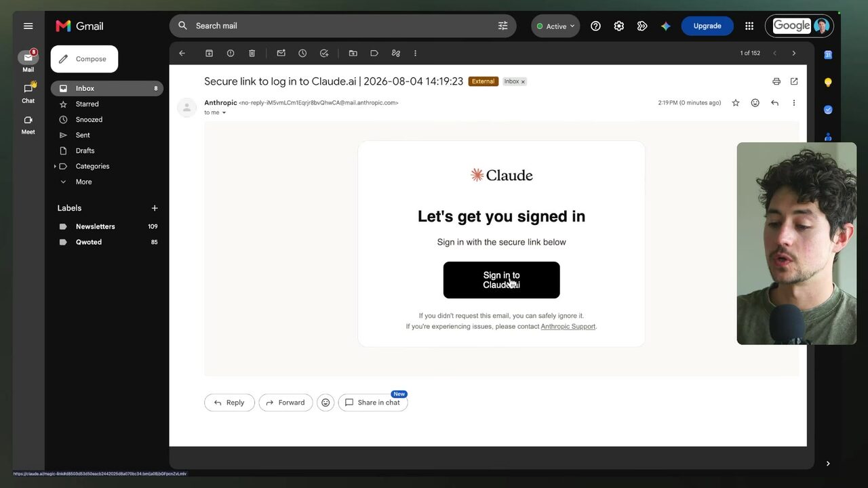Open Gemini sparkle icon

666,26
